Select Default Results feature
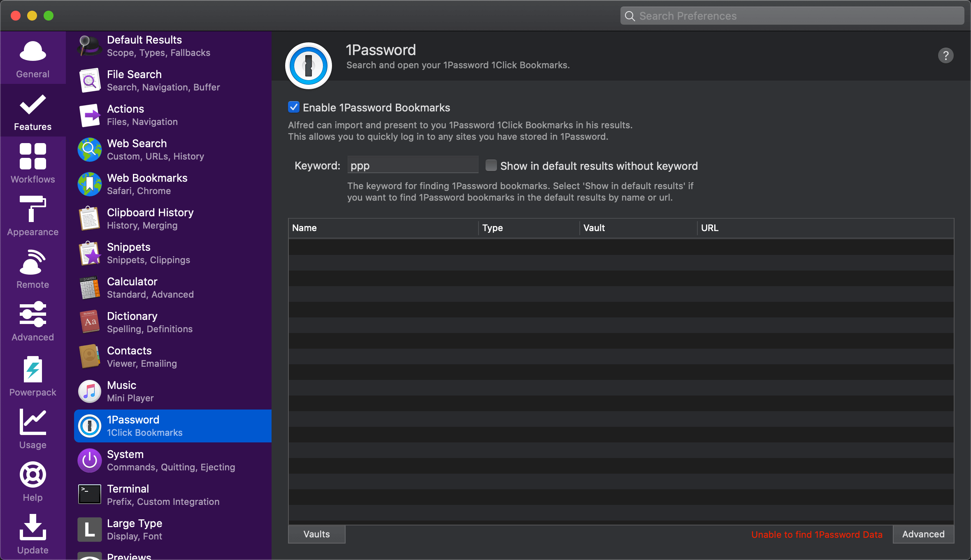Viewport: 971px width, 560px height. pos(173,46)
